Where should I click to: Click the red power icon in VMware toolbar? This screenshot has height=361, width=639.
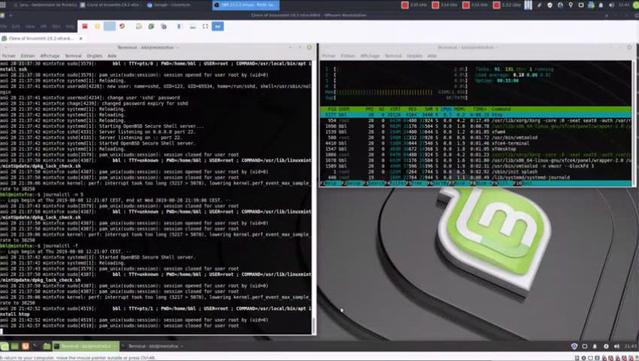[x=85, y=26]
